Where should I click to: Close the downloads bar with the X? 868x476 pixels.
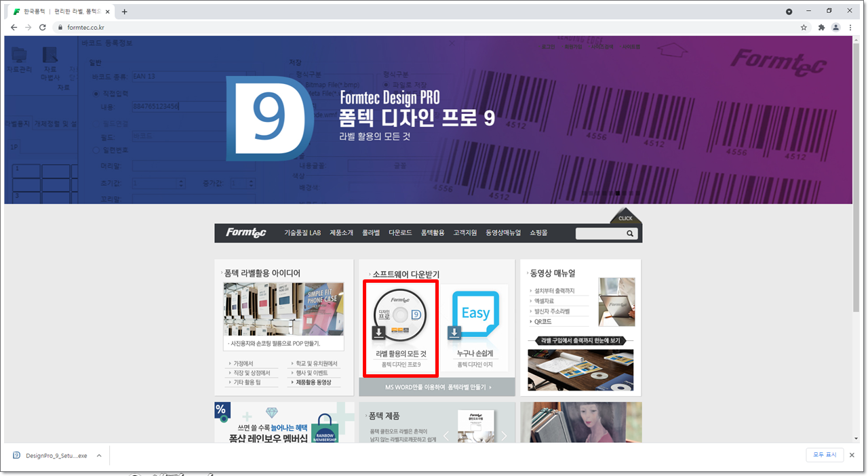tap(852, 455)
